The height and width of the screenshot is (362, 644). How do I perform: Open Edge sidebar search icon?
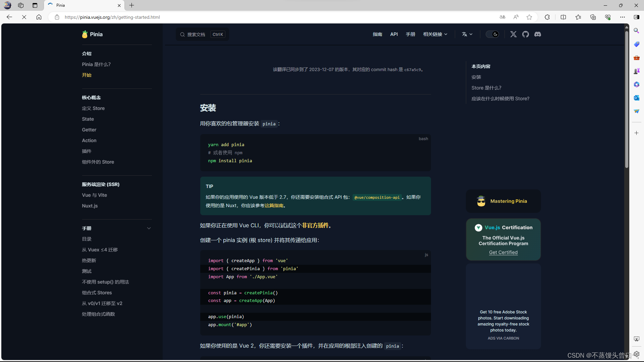coord(636,31)
